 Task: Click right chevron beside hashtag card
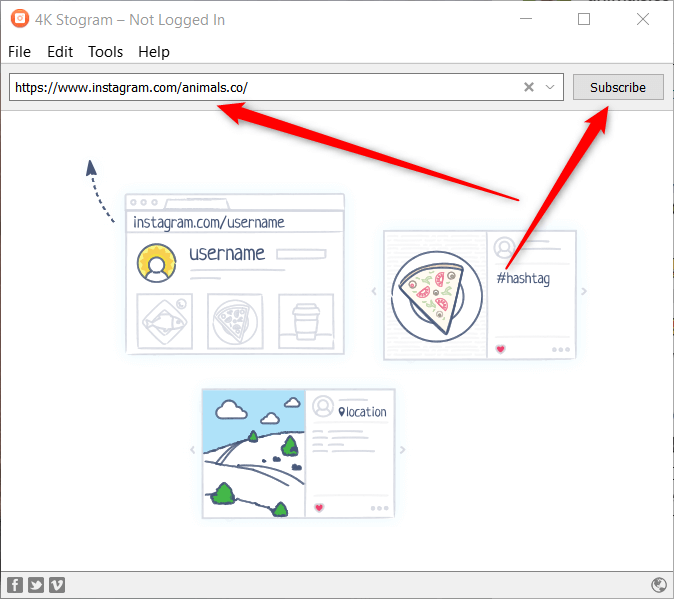pos(584,291)
